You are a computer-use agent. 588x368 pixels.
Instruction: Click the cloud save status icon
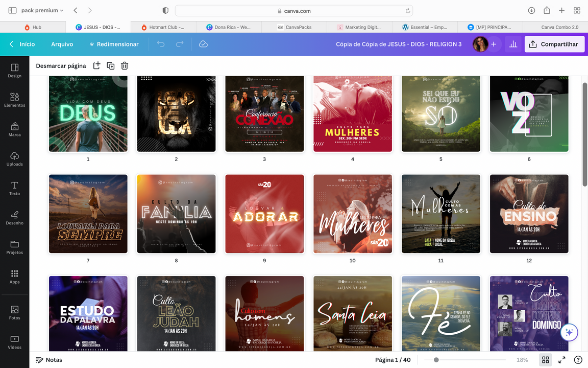point(203,44)
